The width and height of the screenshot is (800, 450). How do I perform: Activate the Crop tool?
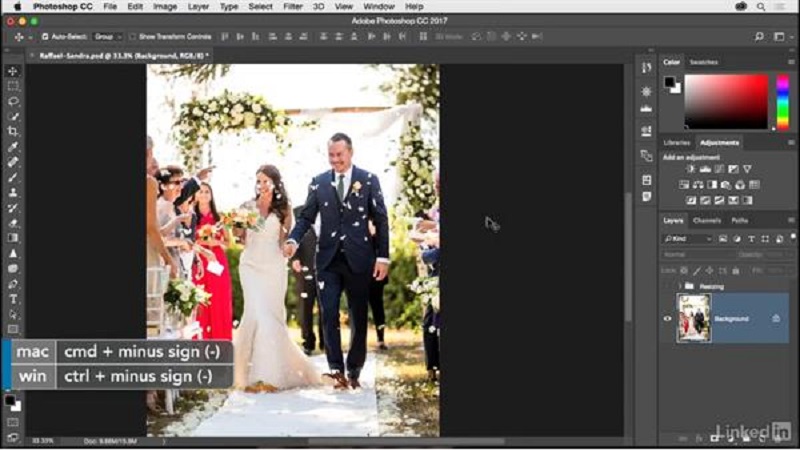tap(13, 131)
